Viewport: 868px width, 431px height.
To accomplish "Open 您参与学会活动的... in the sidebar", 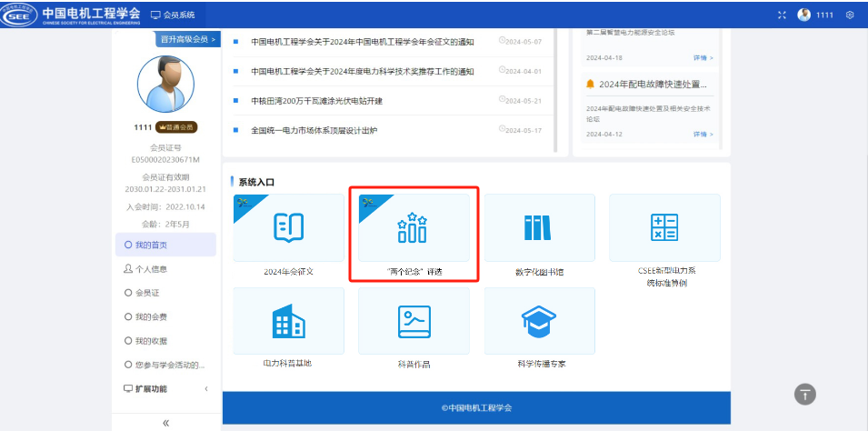I will point(165,365).
